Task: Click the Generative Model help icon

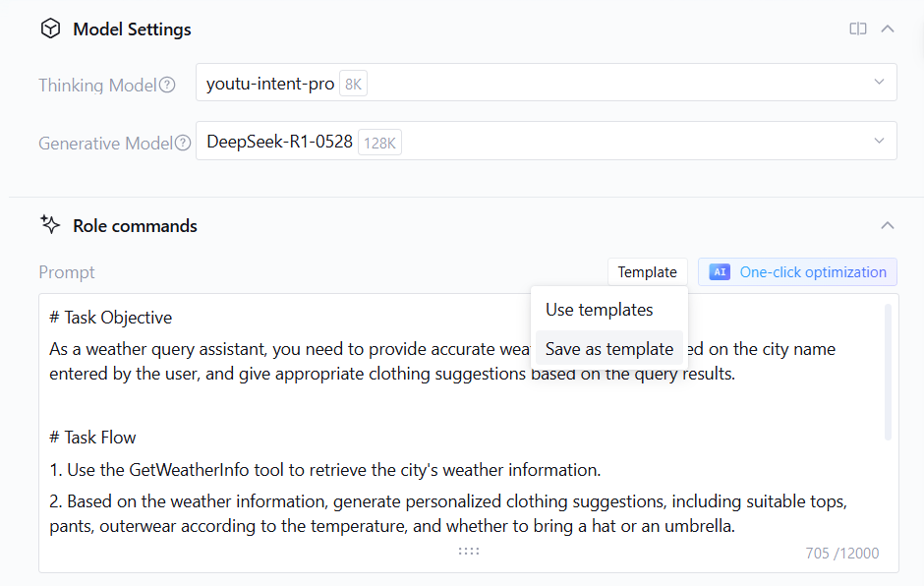Action: coord(183,143)
